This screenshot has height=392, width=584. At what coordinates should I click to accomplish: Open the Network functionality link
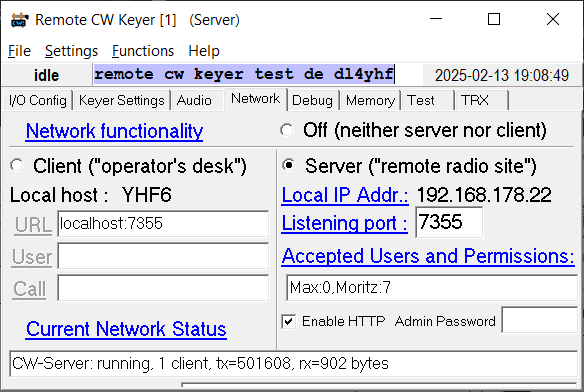click(x=114, y=131)
